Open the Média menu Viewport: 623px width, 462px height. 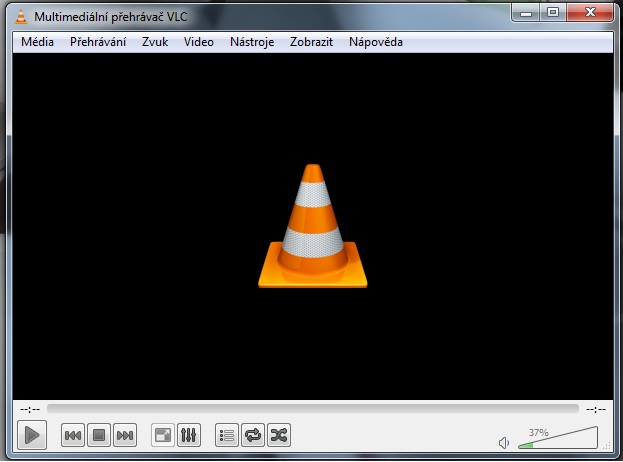coord(37,42)
